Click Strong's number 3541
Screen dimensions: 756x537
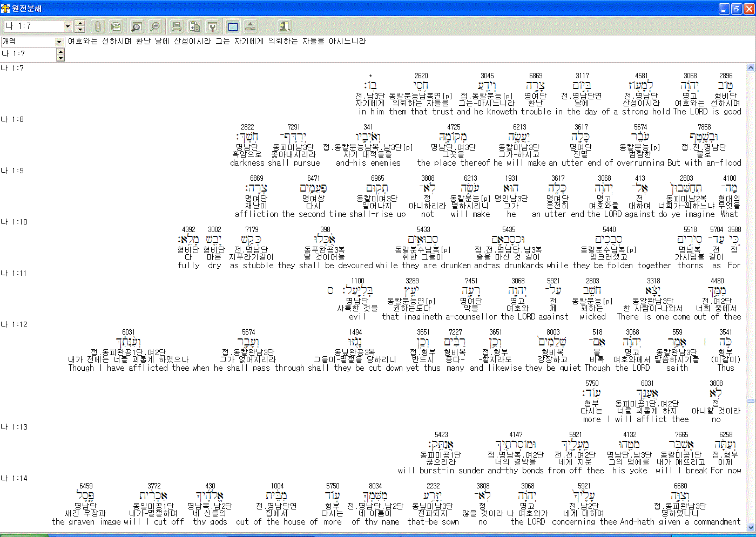click(x=726, y=332)
